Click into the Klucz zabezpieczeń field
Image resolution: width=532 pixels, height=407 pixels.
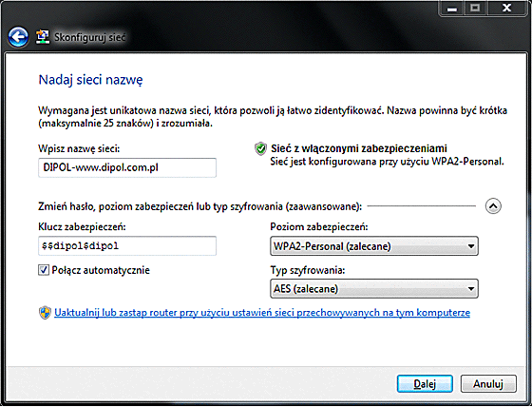click(127, 245)
